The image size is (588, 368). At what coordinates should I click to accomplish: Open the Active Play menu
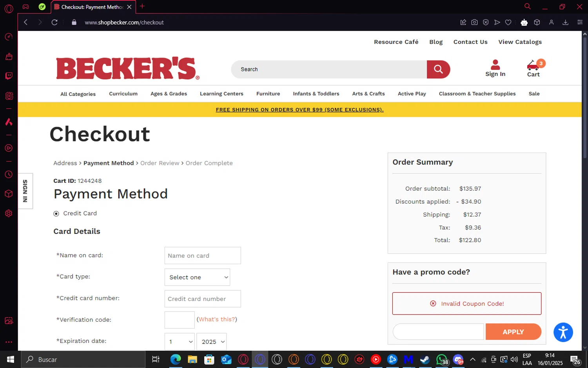[x=412, y=94]
